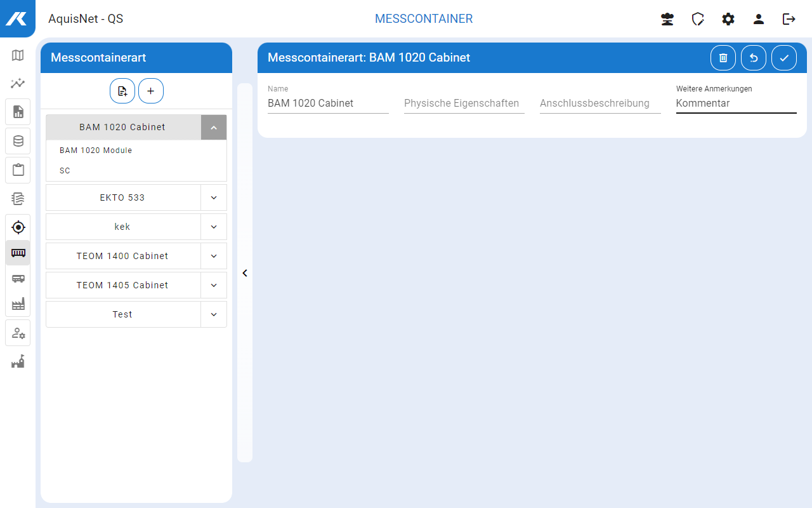
Task: Open the map view in sidebar
Action: click(x=18, y=55)
